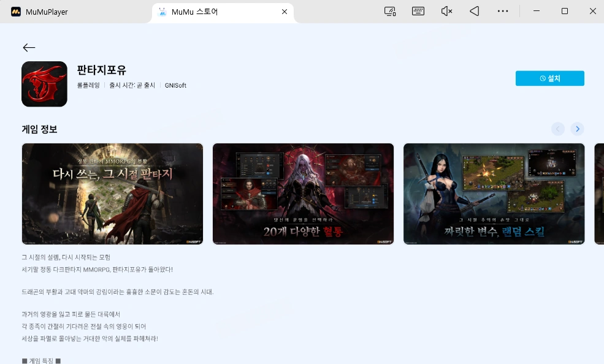Close the MuMu 스토어 tab

(x=285, y=12)
